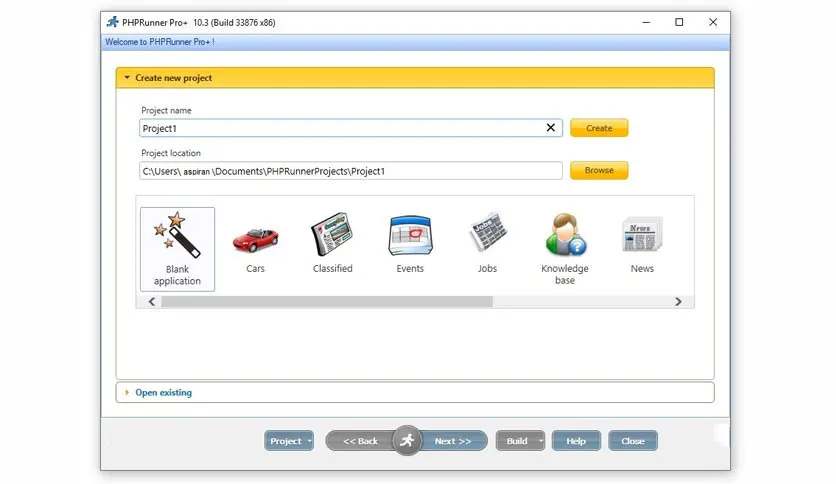Select the Events calendar template

(410, 235)
